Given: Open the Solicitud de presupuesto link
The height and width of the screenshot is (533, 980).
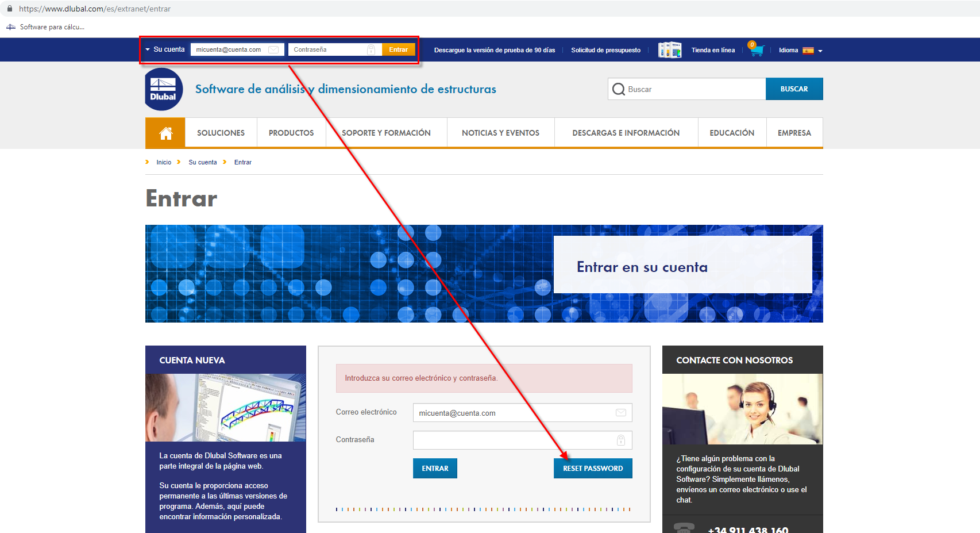Looking at the screenshot, I should (x=605, y=50).
